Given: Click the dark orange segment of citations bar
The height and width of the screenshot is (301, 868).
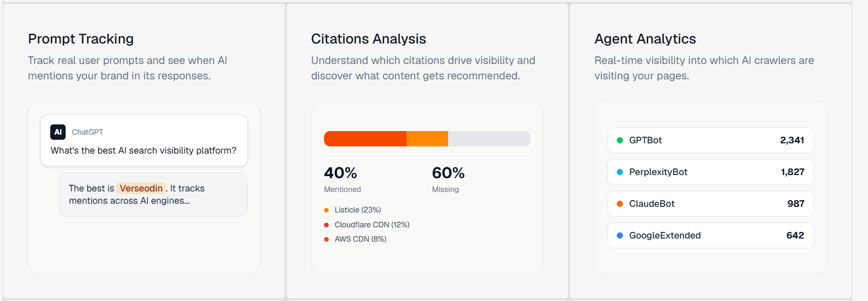Looking at the screenshot, I should (x=365, y=139).
